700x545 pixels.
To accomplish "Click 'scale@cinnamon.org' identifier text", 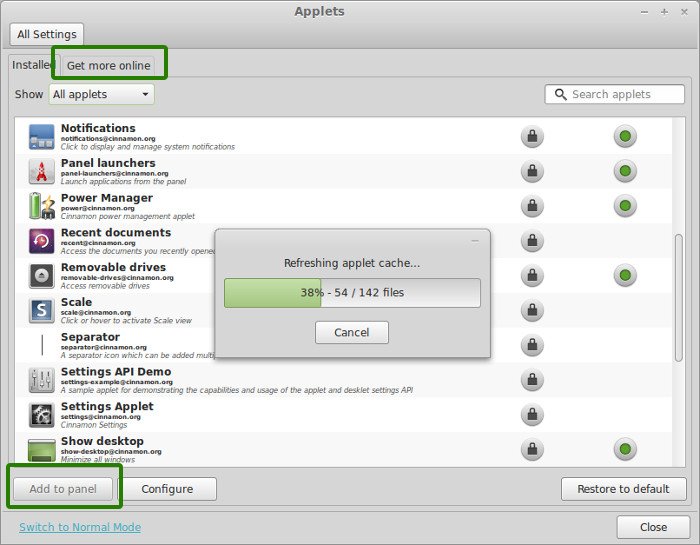I will (x=96, y=312).
